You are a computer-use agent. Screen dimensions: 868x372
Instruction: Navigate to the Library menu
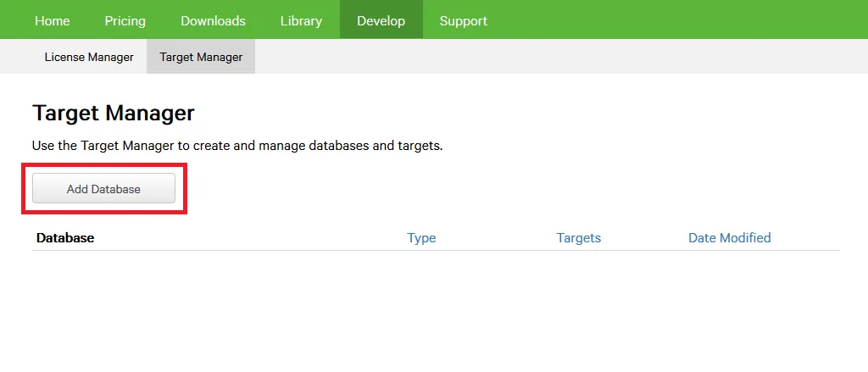pyautogui.click(x=301, y=20)
